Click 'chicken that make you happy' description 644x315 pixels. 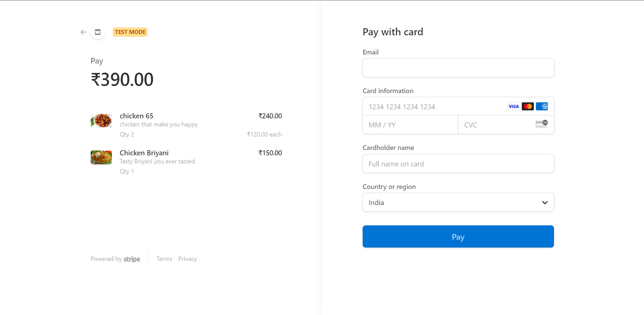tap(159, 124)
